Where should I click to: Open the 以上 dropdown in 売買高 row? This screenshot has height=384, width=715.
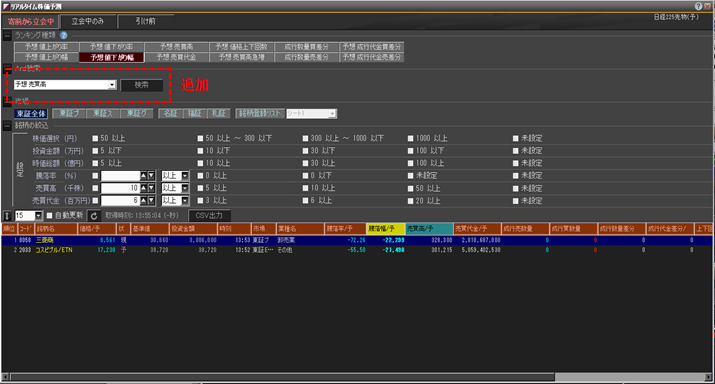pyautogui.click(x=185, y=188)
